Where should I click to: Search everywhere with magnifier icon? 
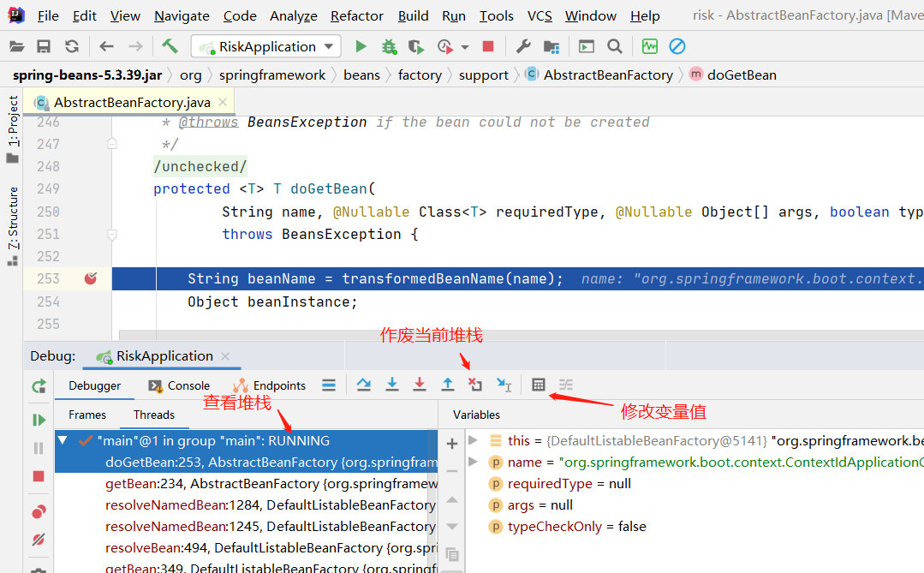[x=615, y=46]
